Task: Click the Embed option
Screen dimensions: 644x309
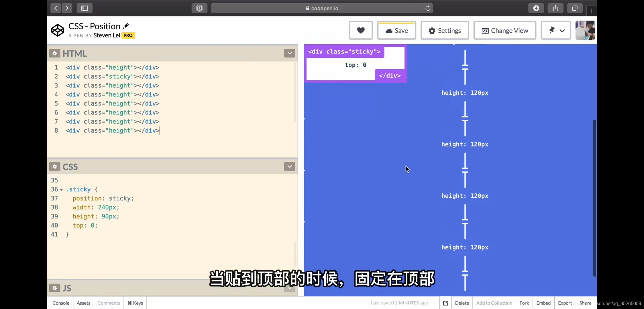Action: point(543,303)
